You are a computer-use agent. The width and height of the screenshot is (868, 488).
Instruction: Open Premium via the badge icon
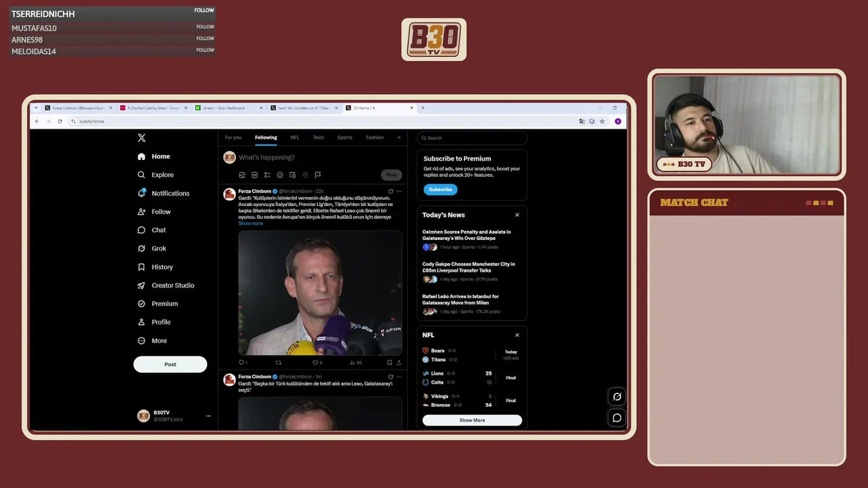(141, 304)
